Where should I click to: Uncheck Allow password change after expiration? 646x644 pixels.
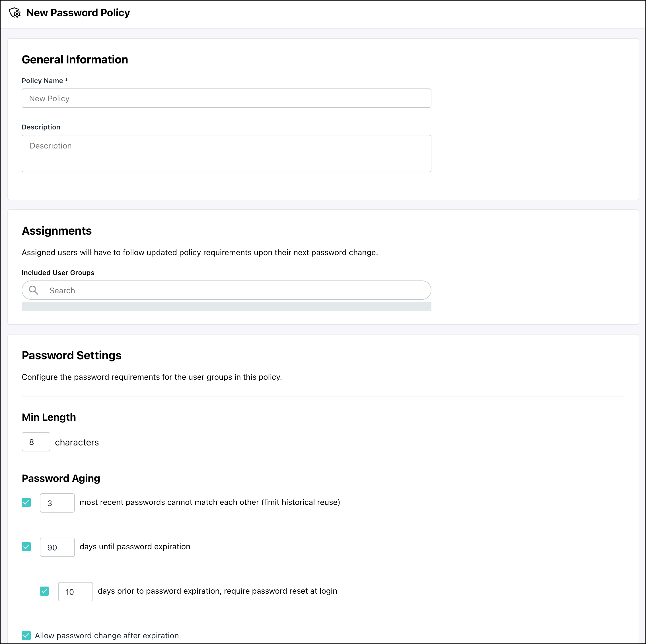click(x=26, y=635)
